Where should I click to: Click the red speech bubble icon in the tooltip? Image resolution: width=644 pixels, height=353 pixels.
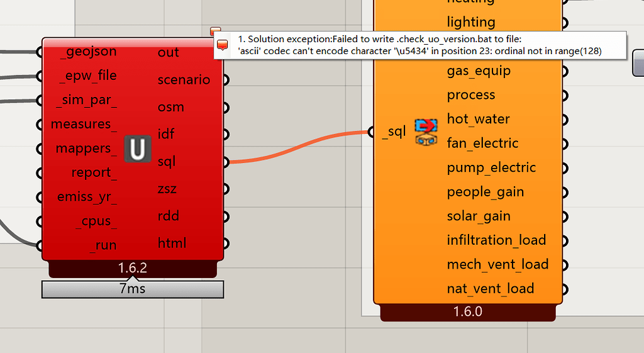coord(223,45)
